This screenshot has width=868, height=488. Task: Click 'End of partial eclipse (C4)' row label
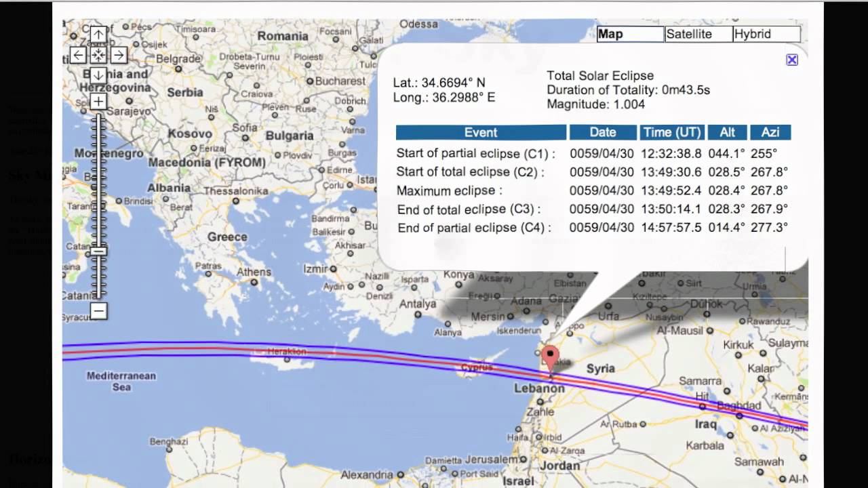(x=475, y=228)
